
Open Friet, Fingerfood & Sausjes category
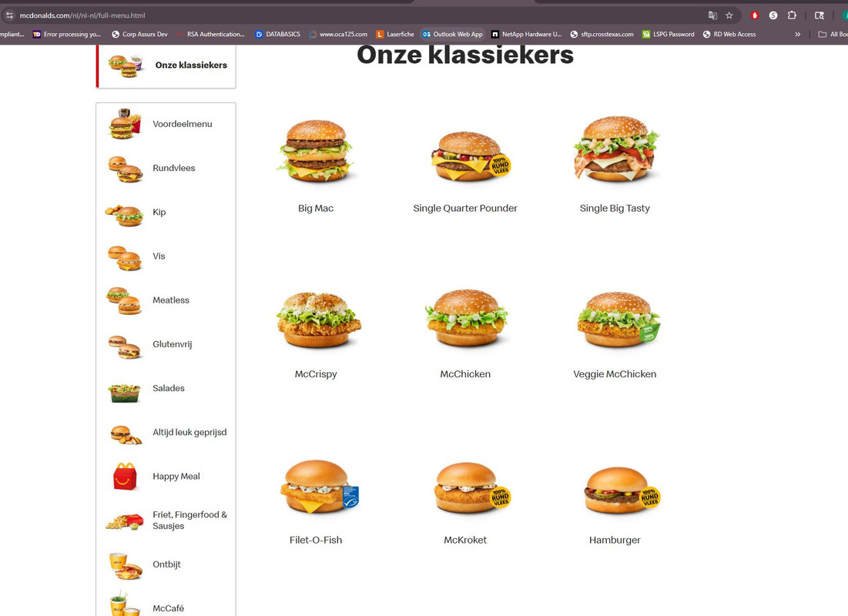point(166,521)
